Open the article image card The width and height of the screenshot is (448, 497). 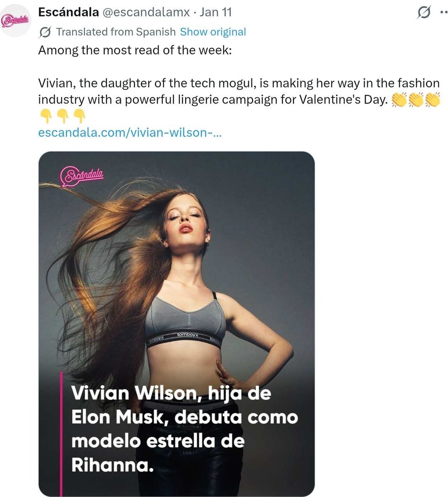176,324
